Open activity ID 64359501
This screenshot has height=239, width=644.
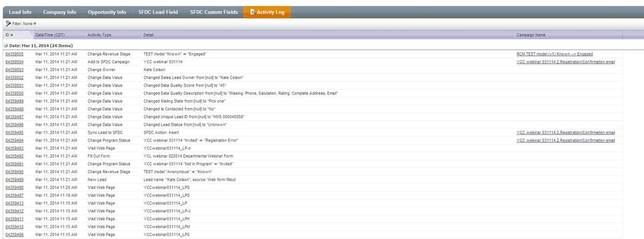pyautogui.click(x=14, y=85)
